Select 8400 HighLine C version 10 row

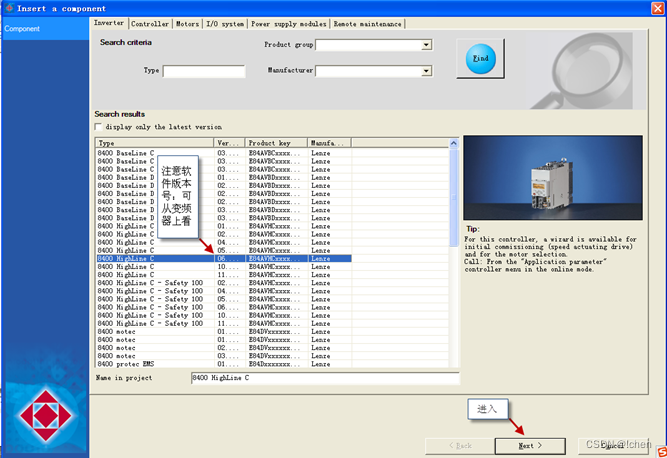click(x=224, y=267)
